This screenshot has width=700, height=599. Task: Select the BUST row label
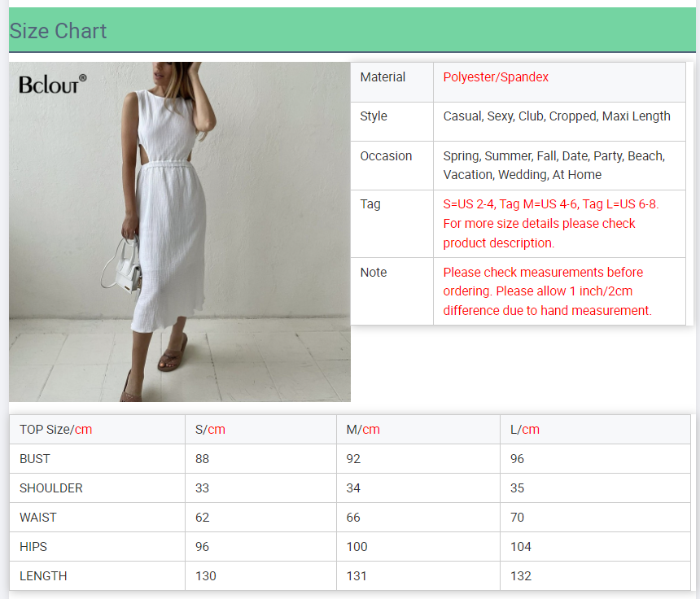(35, 459)
